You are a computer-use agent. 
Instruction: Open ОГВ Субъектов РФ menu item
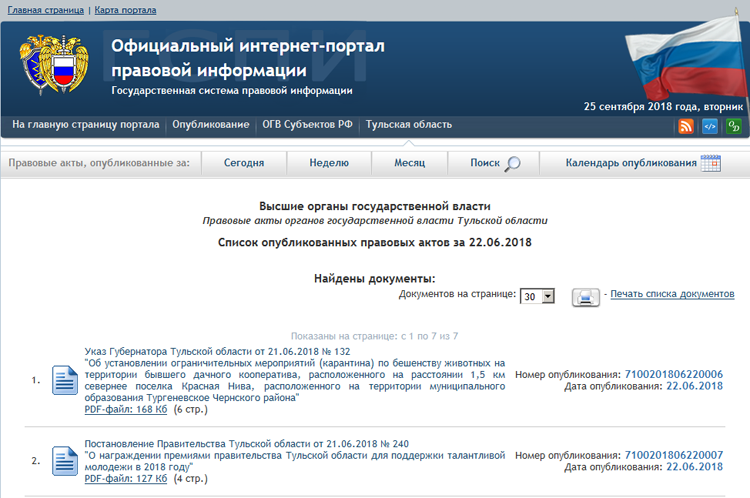[x=307, y=125]
